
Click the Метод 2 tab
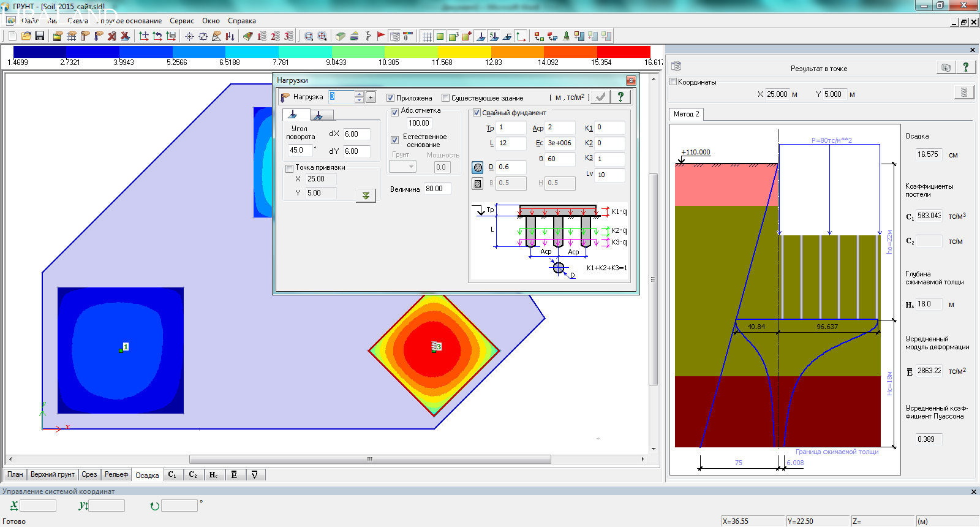pyautogui.click(x=686, y=114)
